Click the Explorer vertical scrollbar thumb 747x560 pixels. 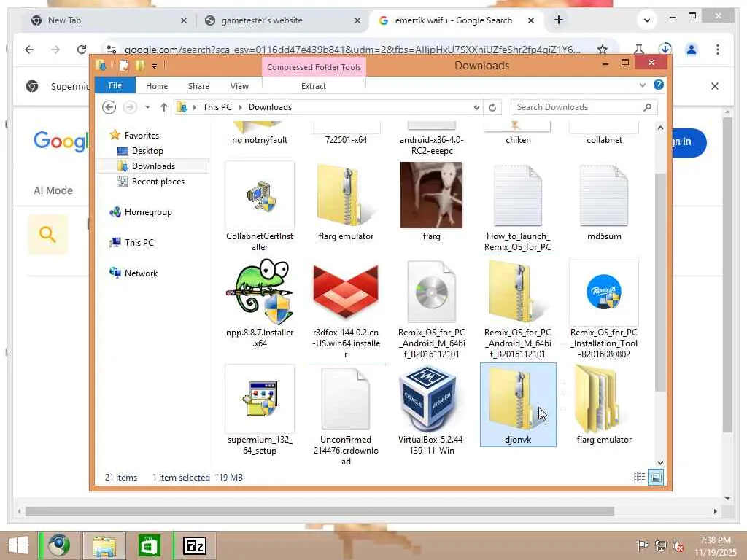point(659,282)
